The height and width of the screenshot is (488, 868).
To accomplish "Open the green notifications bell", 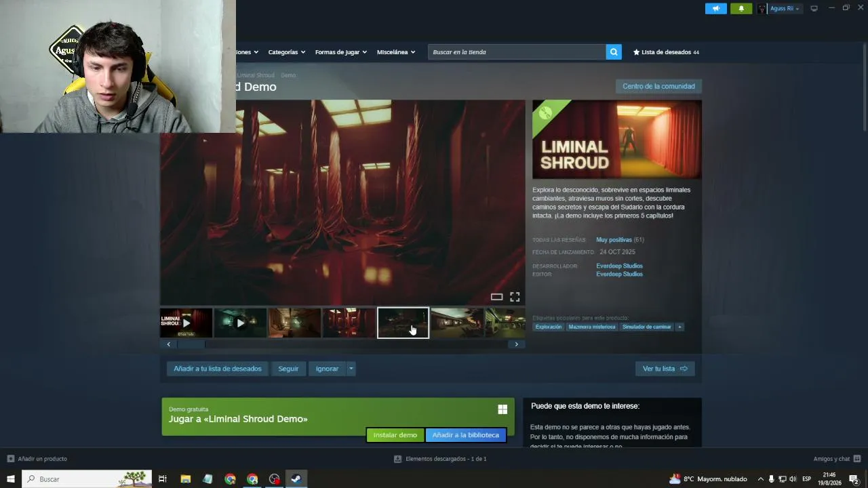I will click(741, 9).
